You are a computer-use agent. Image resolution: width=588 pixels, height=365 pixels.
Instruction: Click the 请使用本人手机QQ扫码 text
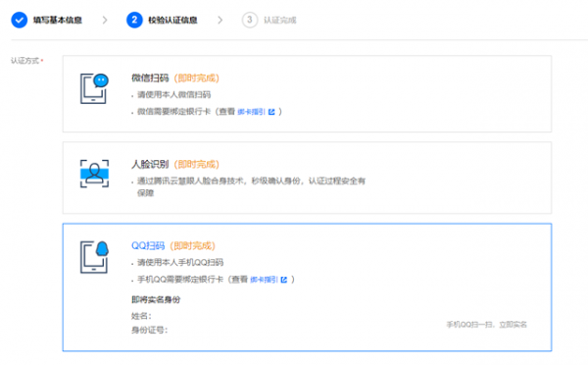[x=180, y=262]
